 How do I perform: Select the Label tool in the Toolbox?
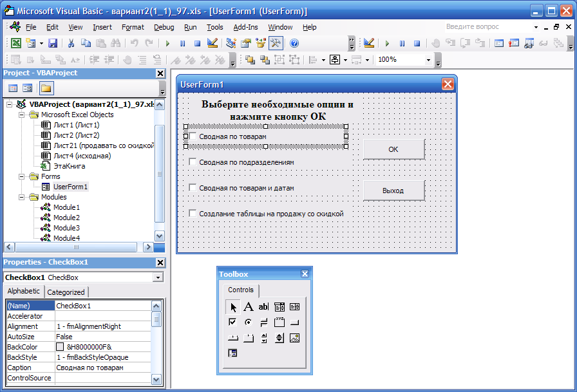click(249, 306)
